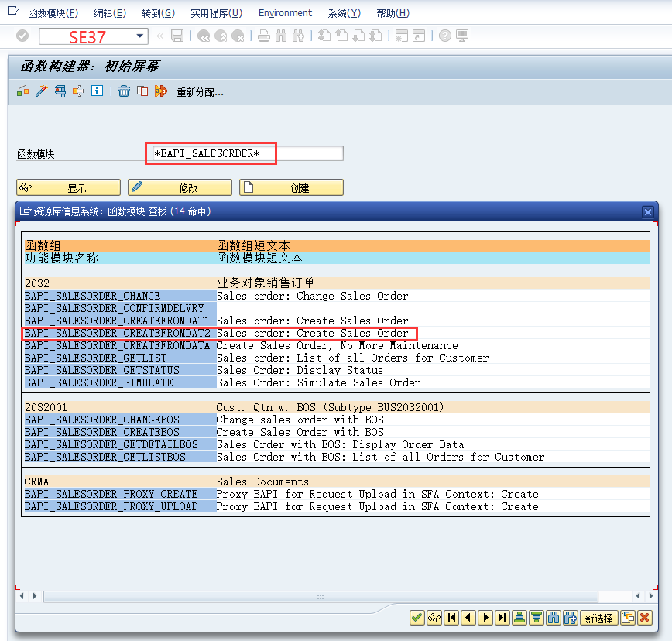Select BAPI_SALESORDER_CREATEFROMDATA row
This screenshot has height=641, width=672.
tap(338, 346)
